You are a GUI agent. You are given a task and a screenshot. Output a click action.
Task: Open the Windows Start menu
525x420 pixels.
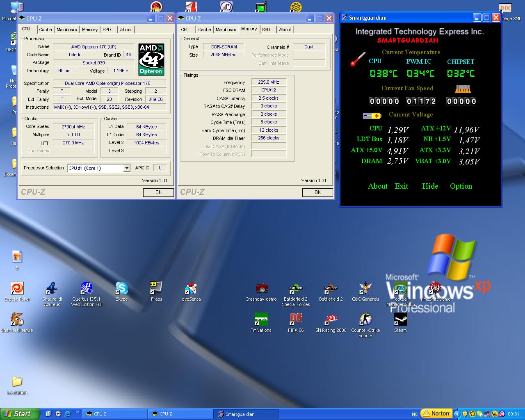coord(20,414)
